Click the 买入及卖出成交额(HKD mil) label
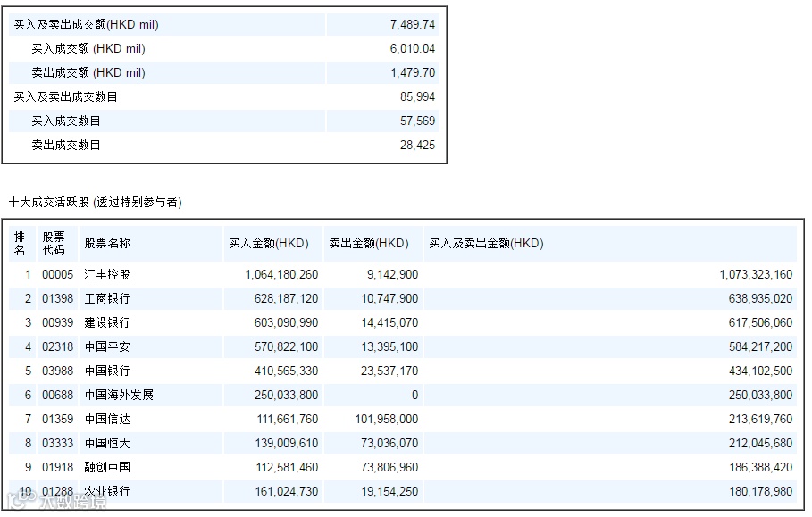The image size is (812, 517). [86, 24]
